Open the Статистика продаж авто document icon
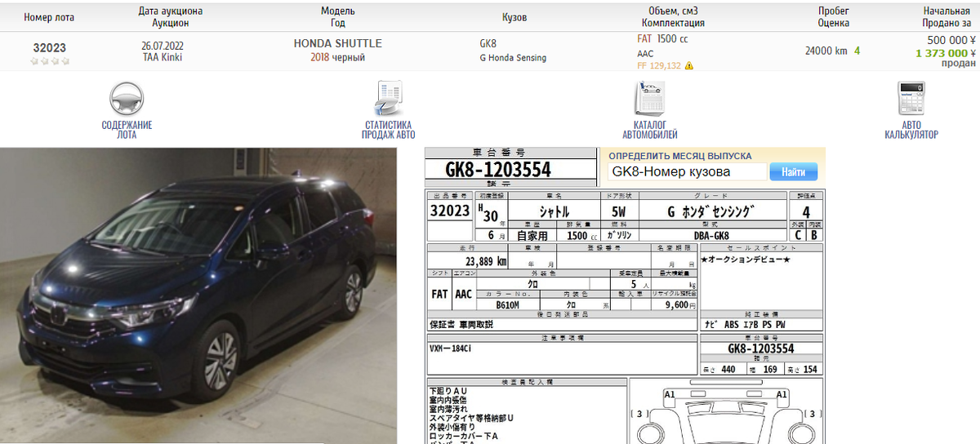 388,99
